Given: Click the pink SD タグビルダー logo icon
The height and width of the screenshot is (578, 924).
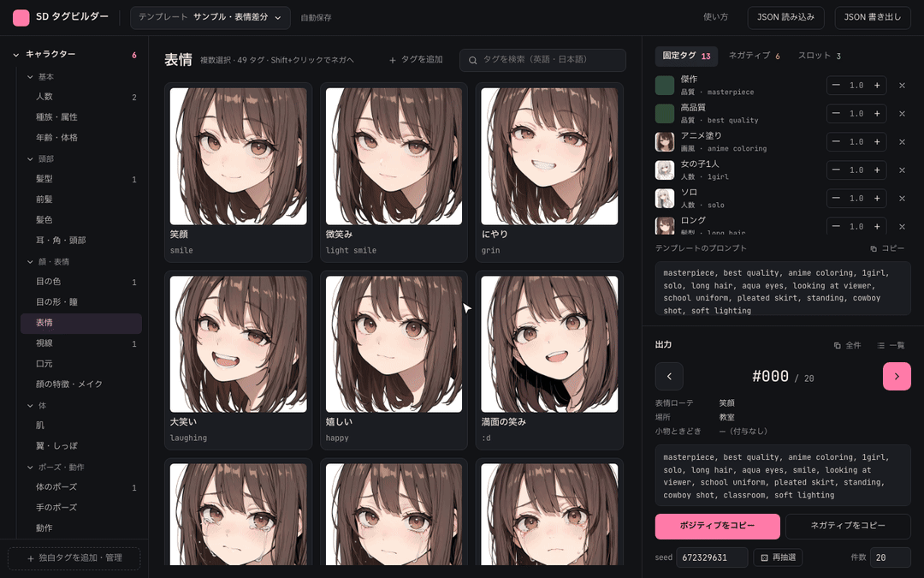Looking at the screenshot, I should coord(21,18).
